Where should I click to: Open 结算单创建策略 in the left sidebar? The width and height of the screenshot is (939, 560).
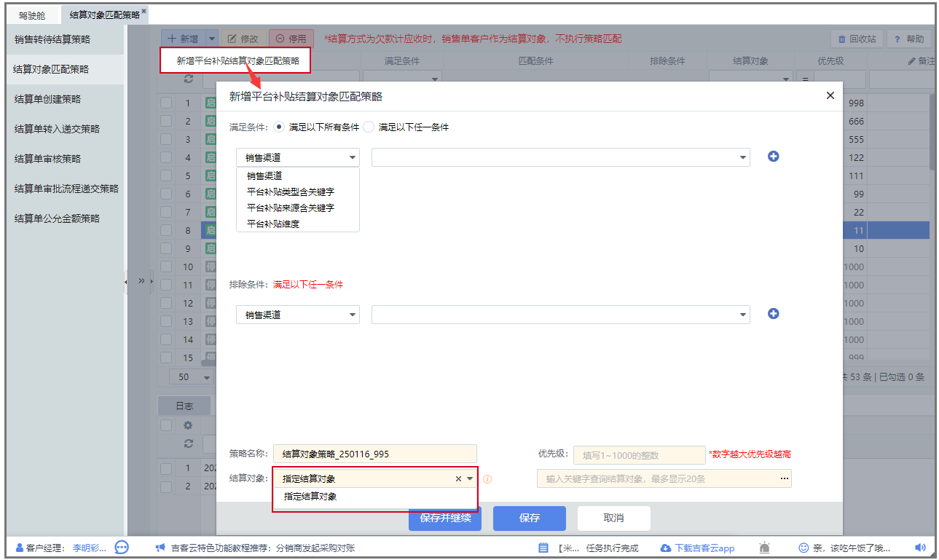tap(47, 99)
